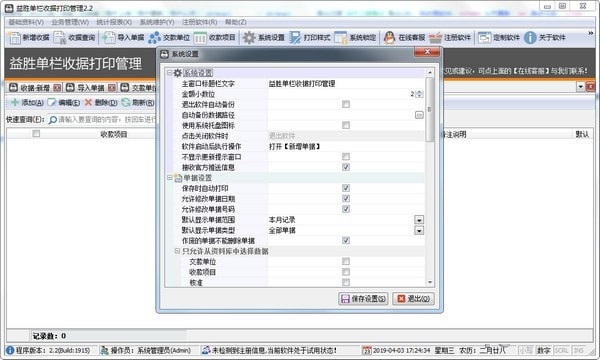The height and width of the screenshot is (360, 600).
Task: Toggle the select-all checkbox in table header
Action: tap(36, 134)
